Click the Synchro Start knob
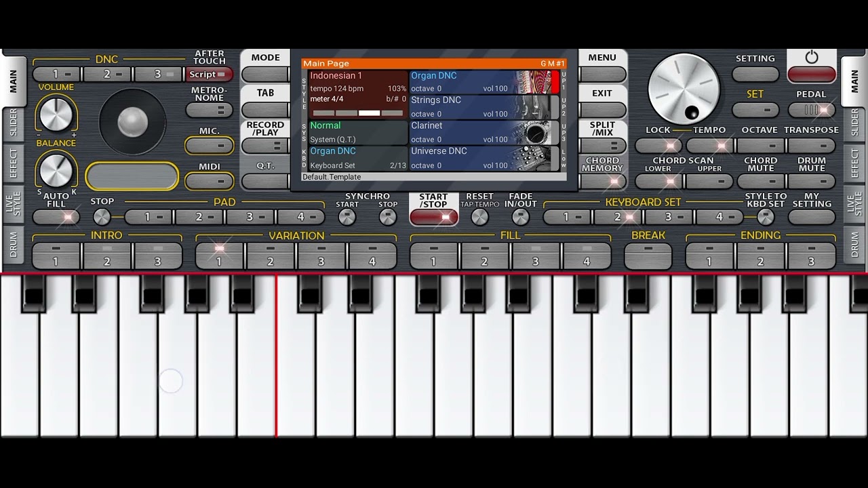The image size is (868, 488). click(x=347, y=217)
